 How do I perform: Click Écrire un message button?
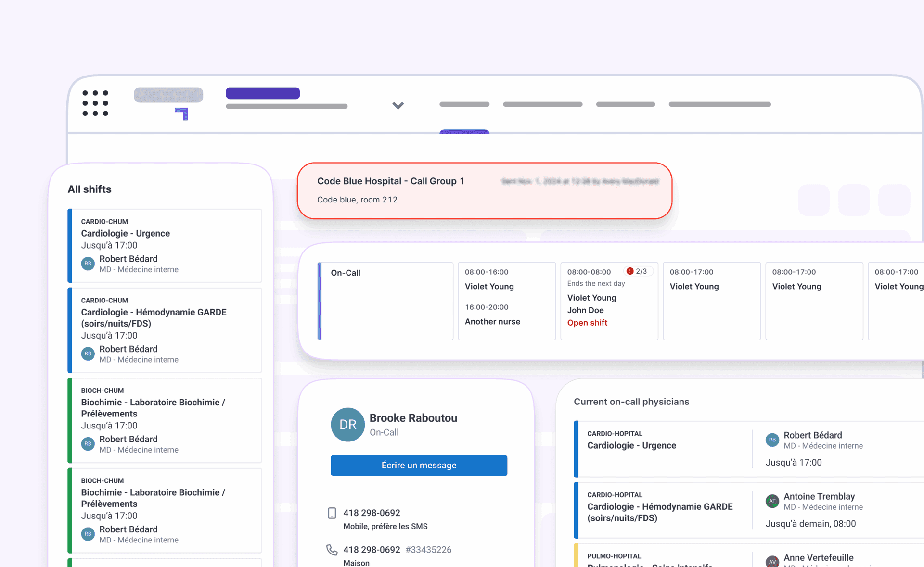[419, 465]
